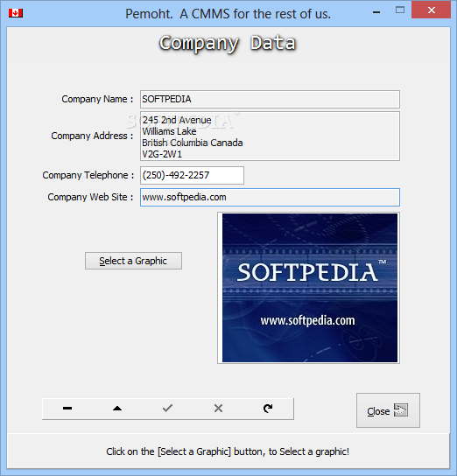Click the 'Company Data' heading
The image size is (457, 476).
point(228,44)
